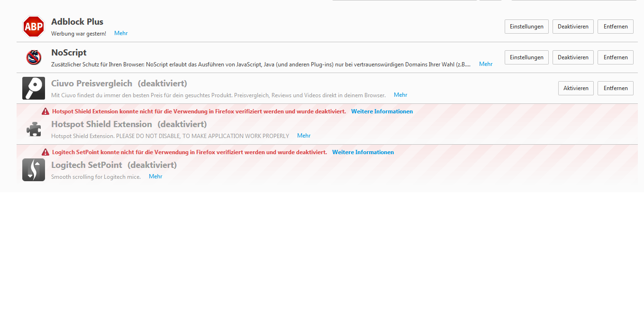Click 'Werbung war gestern!' description text

tap(79, 34)
